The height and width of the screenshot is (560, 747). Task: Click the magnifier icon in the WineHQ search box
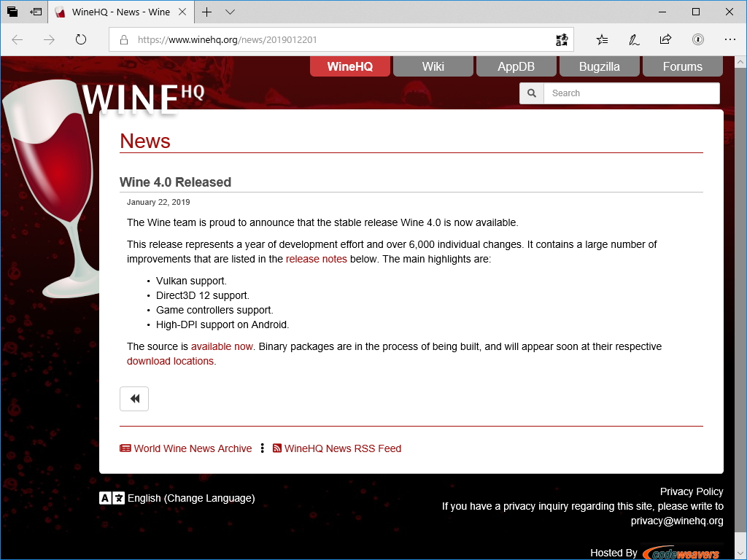pyautogui.click(x=531, y=93)
